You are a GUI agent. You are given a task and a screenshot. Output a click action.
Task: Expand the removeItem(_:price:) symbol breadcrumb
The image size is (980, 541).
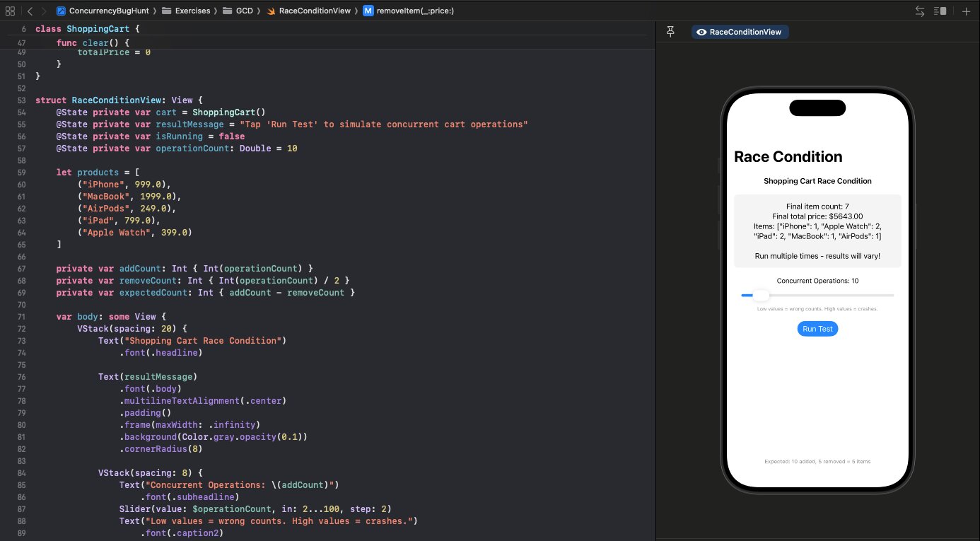pos(416,11)
